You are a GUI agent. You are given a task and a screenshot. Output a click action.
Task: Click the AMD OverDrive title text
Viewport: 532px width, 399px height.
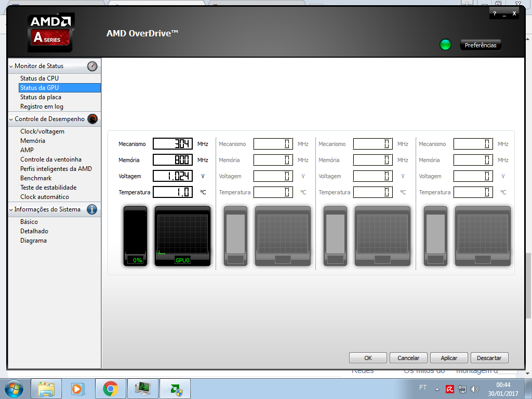(x=142, y=33)
